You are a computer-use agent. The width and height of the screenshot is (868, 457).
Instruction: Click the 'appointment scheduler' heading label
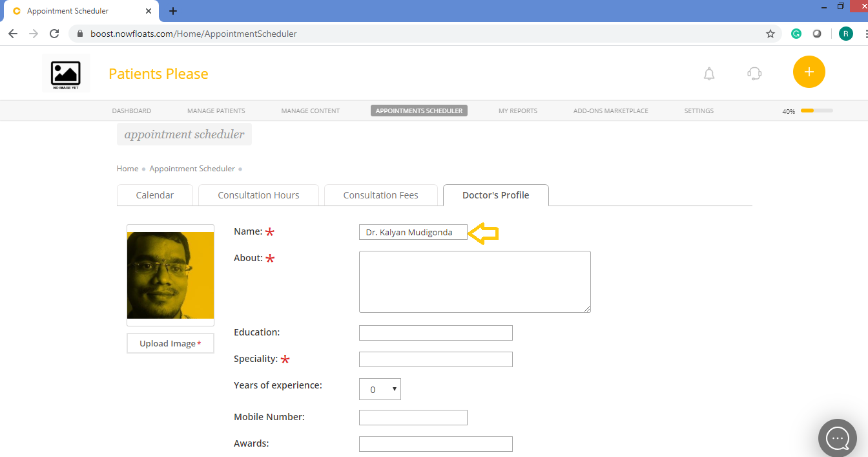184,134
